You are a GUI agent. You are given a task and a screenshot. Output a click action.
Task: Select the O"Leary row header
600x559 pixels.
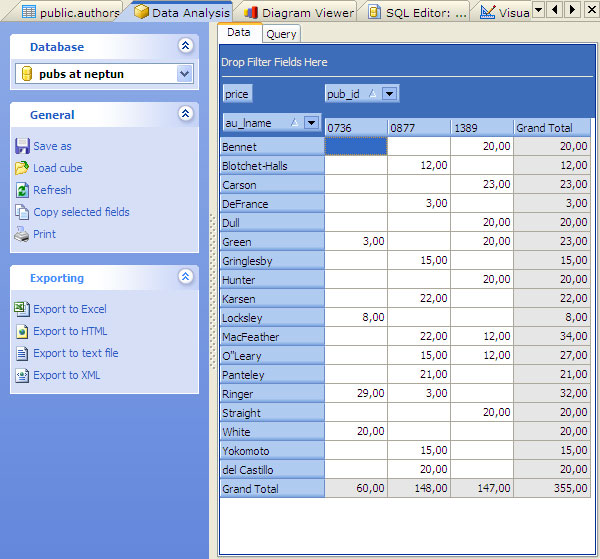tap(272, 355)
